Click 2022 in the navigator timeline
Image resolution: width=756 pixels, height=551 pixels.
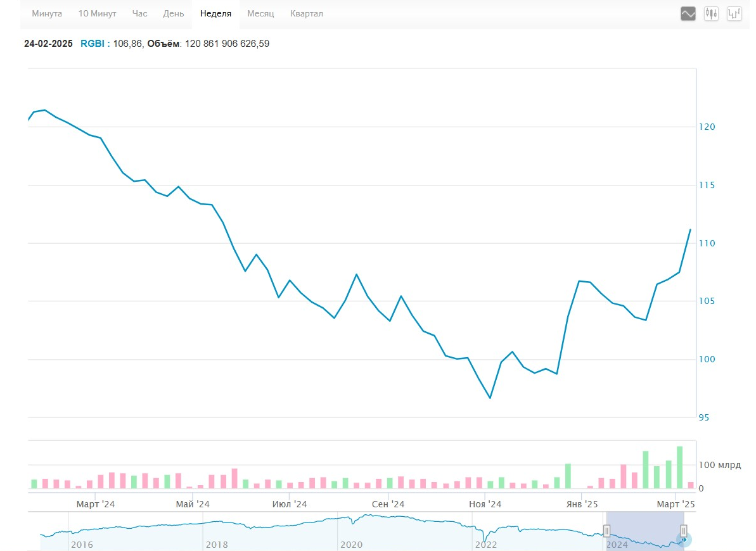(x=486, y=545)
